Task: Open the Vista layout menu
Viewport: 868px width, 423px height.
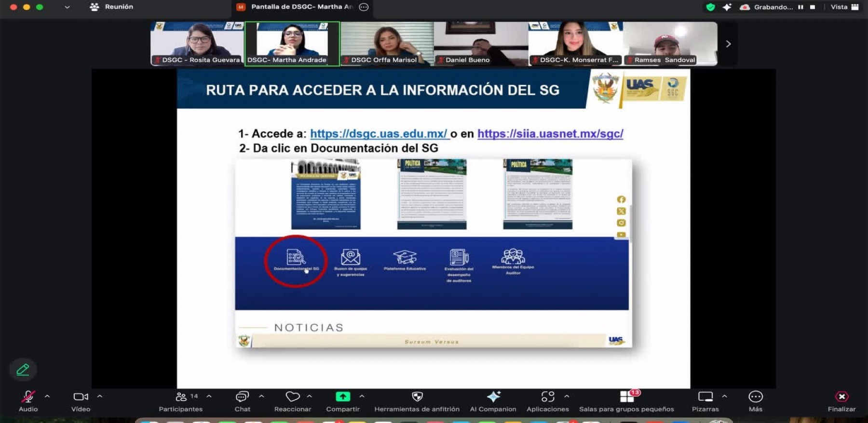Action: click(844, 7)
